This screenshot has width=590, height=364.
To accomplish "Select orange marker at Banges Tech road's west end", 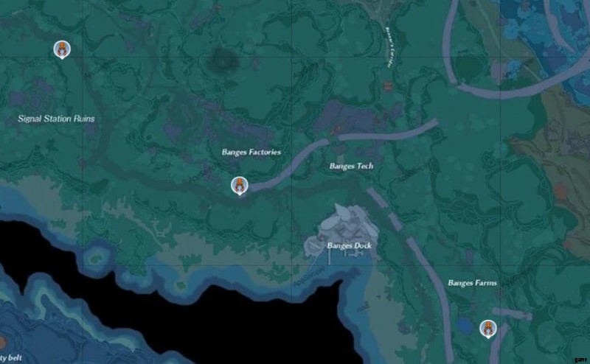I will coord(335,130).
